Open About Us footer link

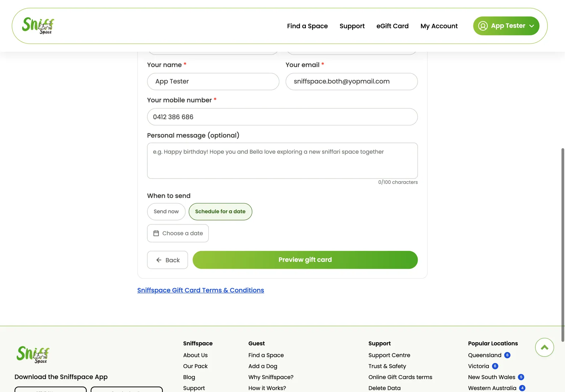(x=195, y=355)
